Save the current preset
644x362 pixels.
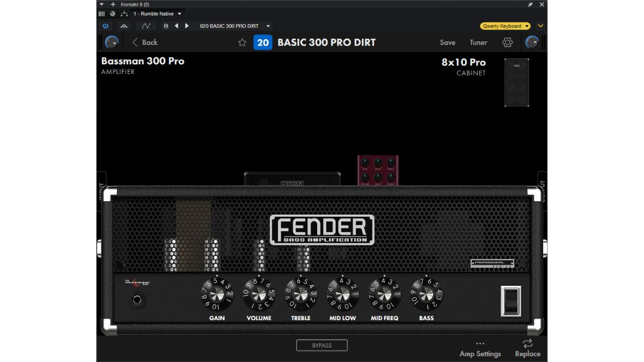[x=447, y=42]
